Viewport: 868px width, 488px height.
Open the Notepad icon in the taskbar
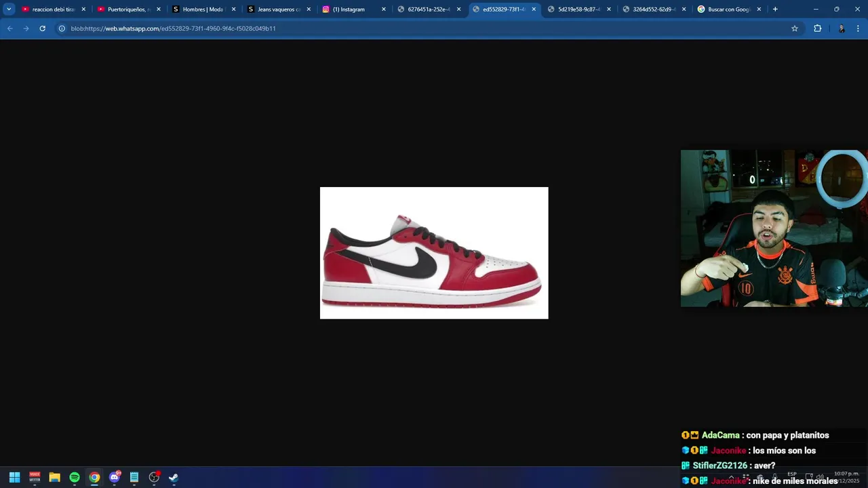tap(134, 477)
